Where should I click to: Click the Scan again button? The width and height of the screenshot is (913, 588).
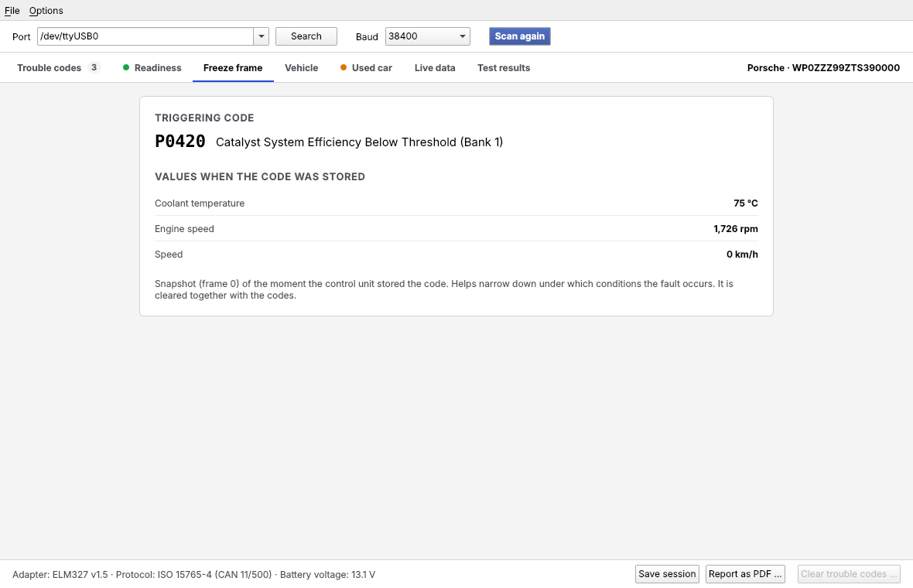point(519,36)
